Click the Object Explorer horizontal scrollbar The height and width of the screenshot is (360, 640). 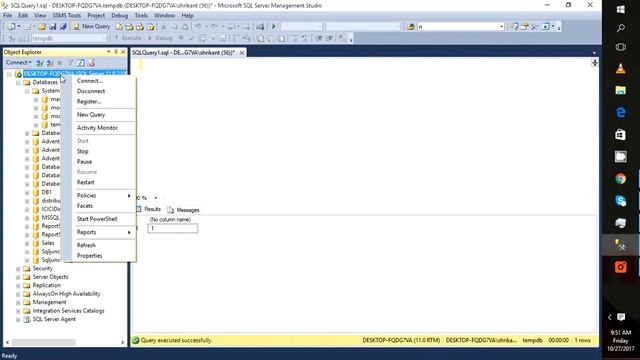(x=43, y=342)
